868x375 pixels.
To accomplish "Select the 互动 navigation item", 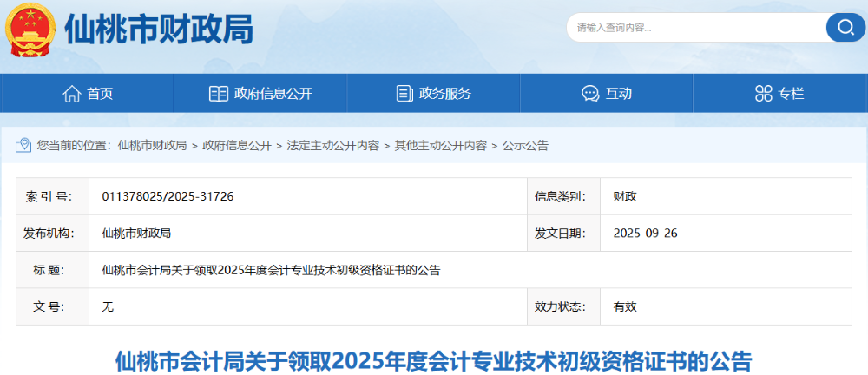I will point(618,94).
